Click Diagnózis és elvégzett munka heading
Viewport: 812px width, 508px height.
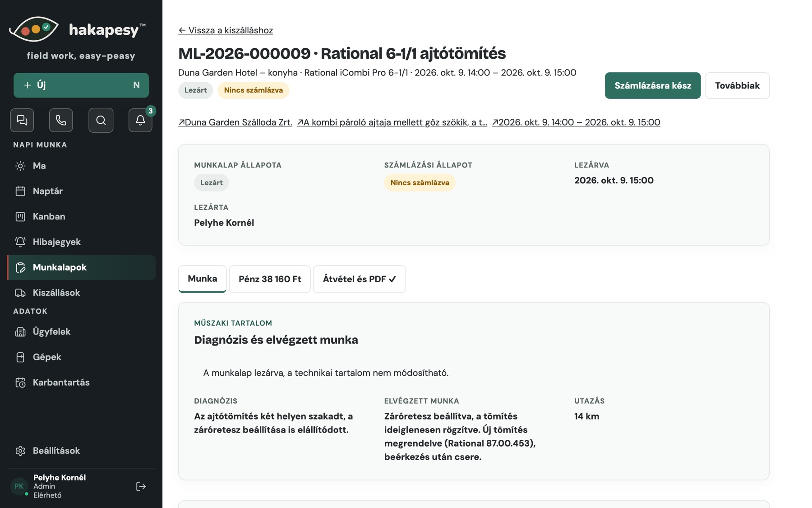[x=276, y=340]
